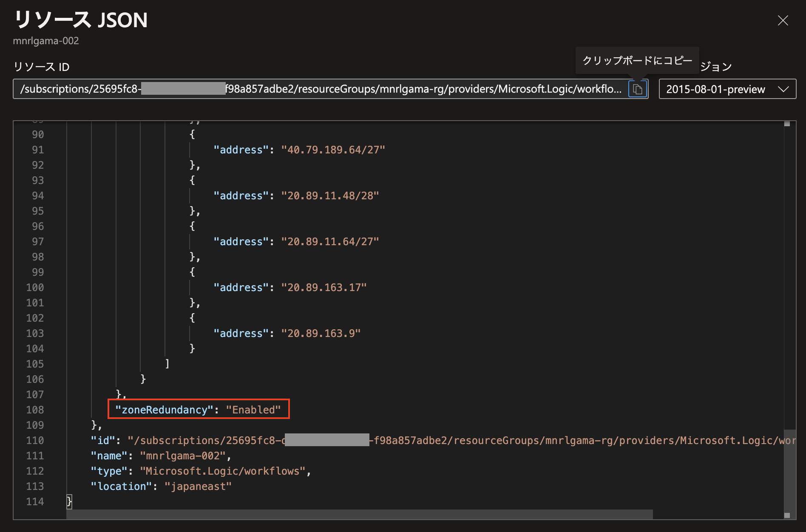Viewport: 806px width, 532px height.
Task: Click the "address" key on line 103
Action: tap(241, 333)
